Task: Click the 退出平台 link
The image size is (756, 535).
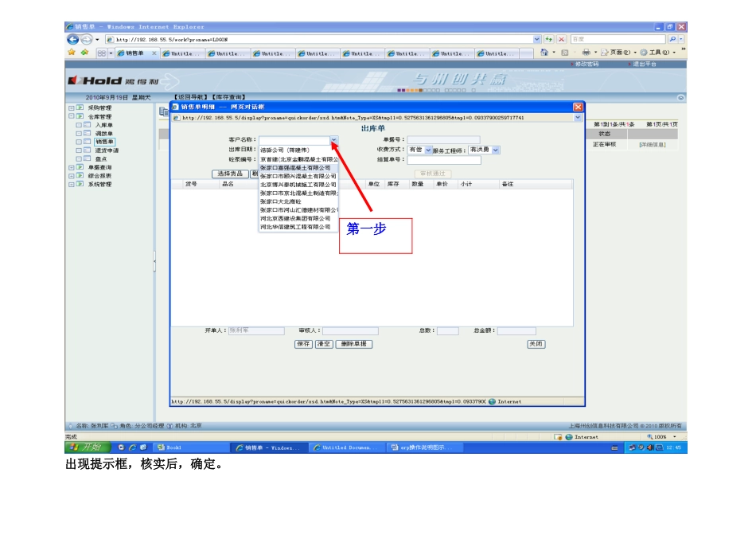Action: coord(645,64)
